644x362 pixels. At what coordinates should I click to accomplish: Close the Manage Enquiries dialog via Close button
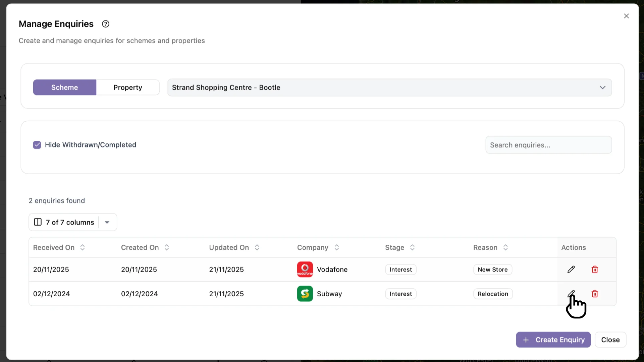click(x=610, y=340)
